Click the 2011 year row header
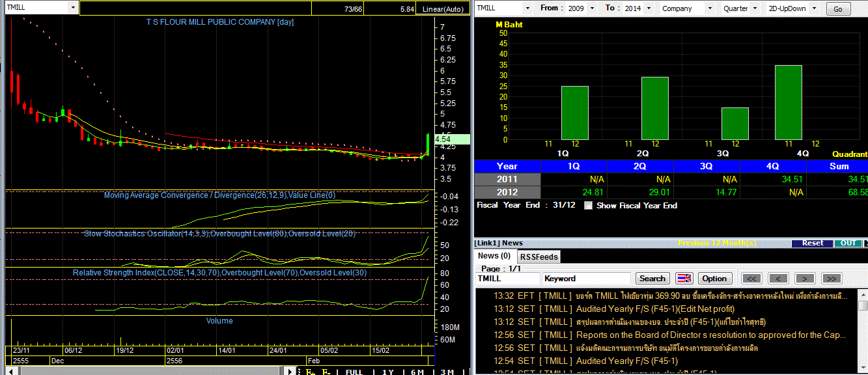868x375 pixels. coord(507,179)
